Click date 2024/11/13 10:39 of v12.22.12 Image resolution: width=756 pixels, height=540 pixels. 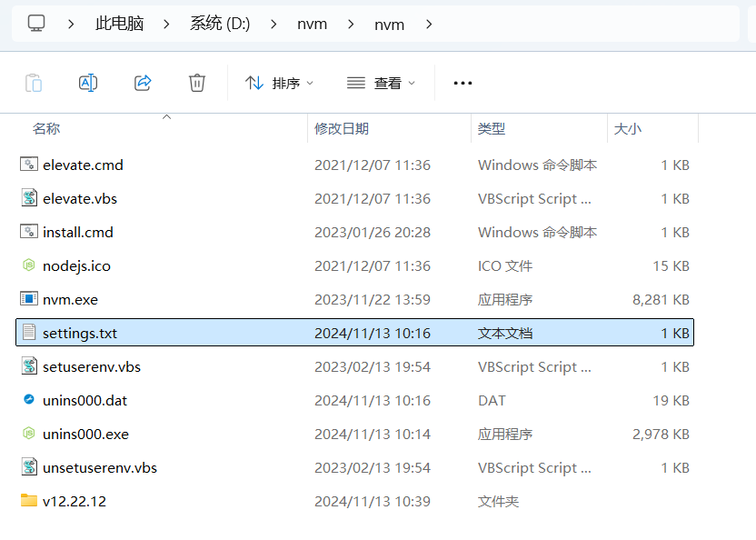pyautogui.click(x=373, y=502)
